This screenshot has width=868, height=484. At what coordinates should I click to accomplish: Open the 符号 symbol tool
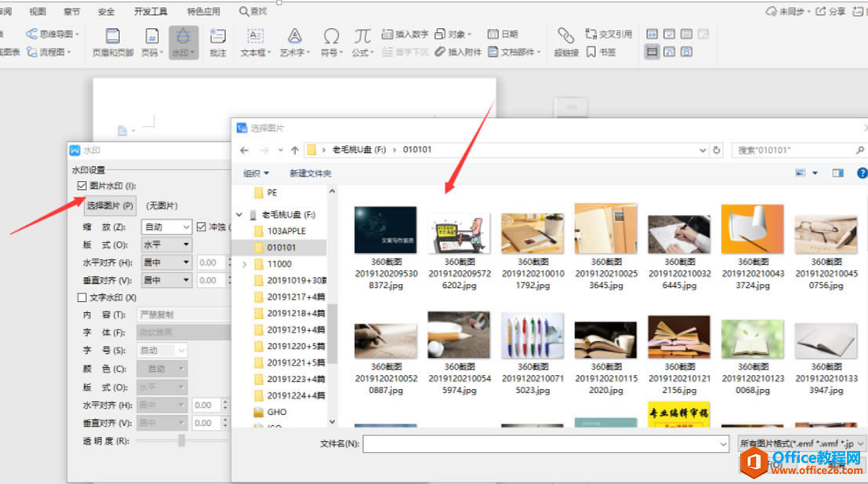332,42
